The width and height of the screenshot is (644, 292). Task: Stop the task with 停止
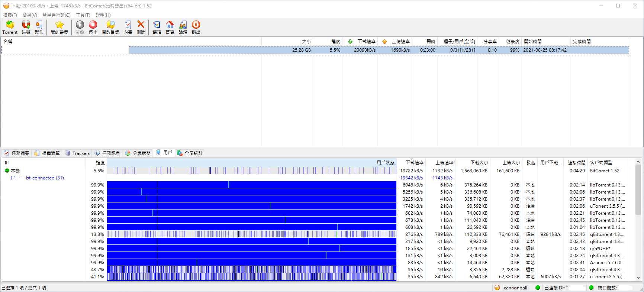click(x=93, y=27)
